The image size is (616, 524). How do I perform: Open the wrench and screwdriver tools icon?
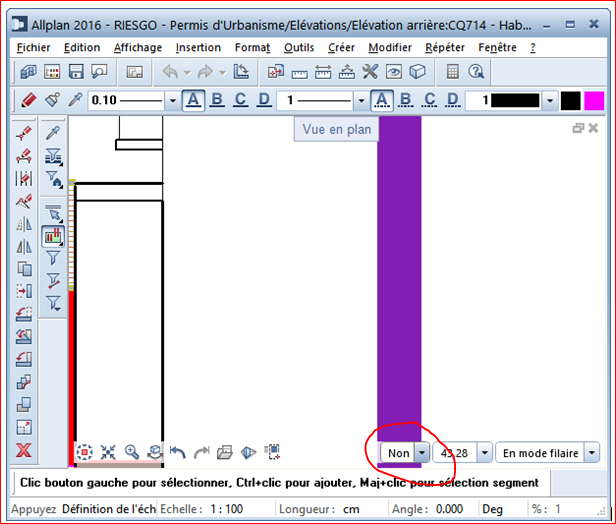(x=370, y=72)
